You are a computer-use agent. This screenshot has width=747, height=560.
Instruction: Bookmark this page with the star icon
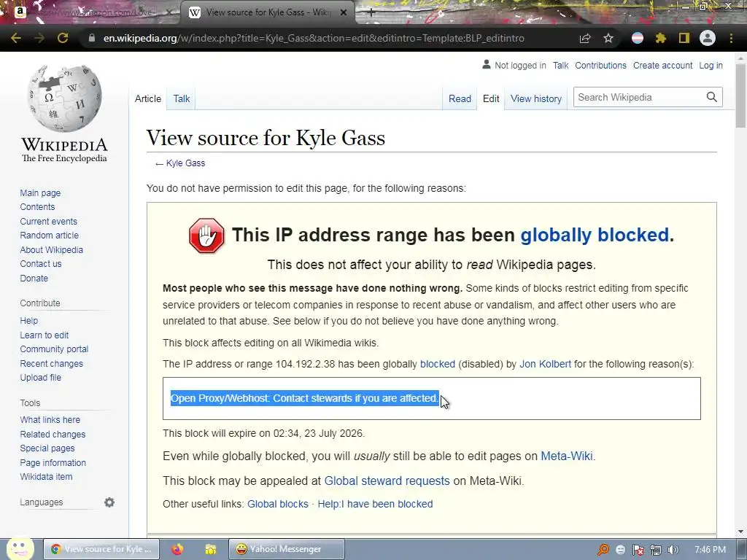tap(608, 38)
